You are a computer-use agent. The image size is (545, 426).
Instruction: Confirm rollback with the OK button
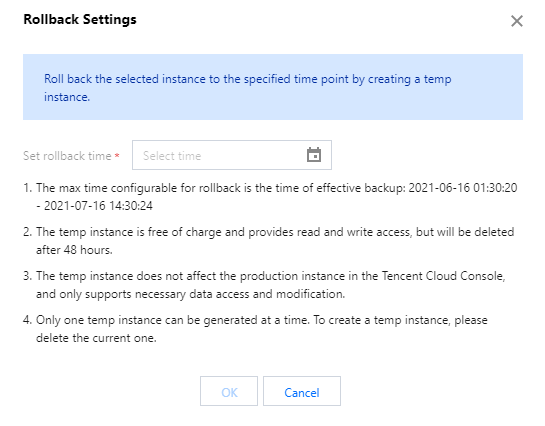coord(229,391)
